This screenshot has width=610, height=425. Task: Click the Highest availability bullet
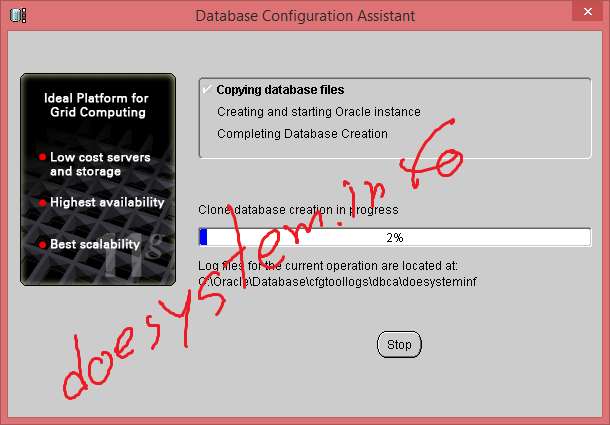coord(102,202)
